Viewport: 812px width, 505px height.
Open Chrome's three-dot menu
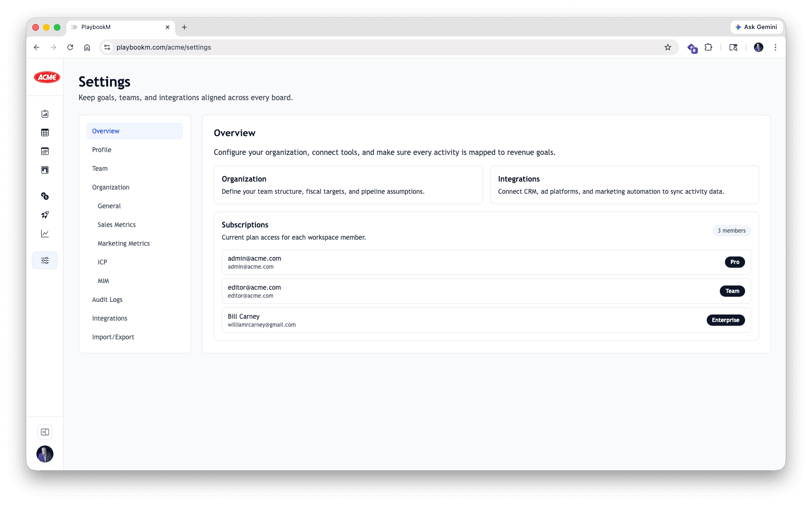(775, 47)
